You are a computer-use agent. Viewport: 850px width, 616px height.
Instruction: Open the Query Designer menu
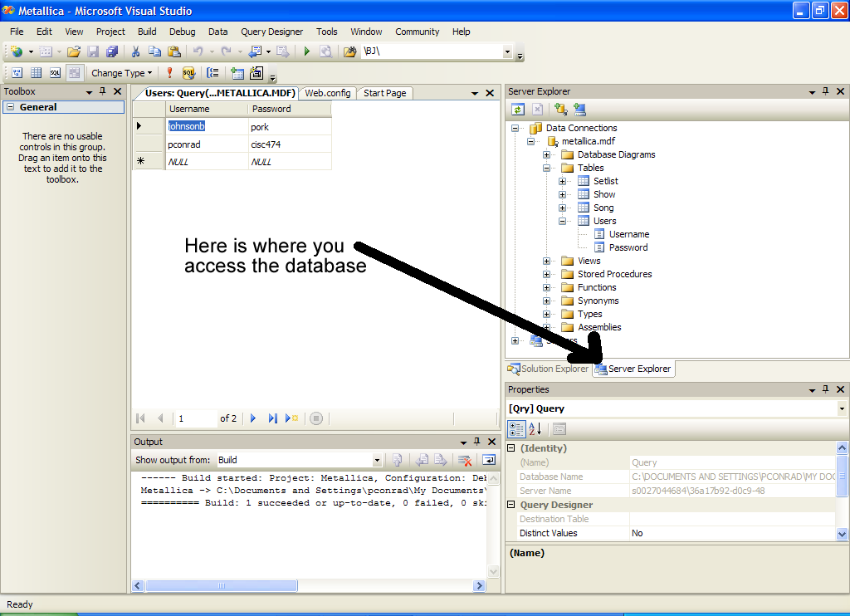(x=271, y=32)
